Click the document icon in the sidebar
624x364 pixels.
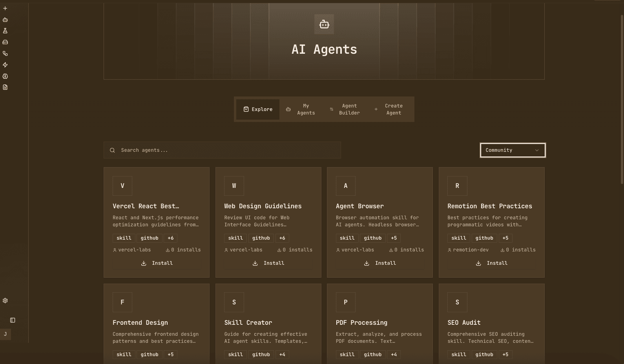click(5, 87)
